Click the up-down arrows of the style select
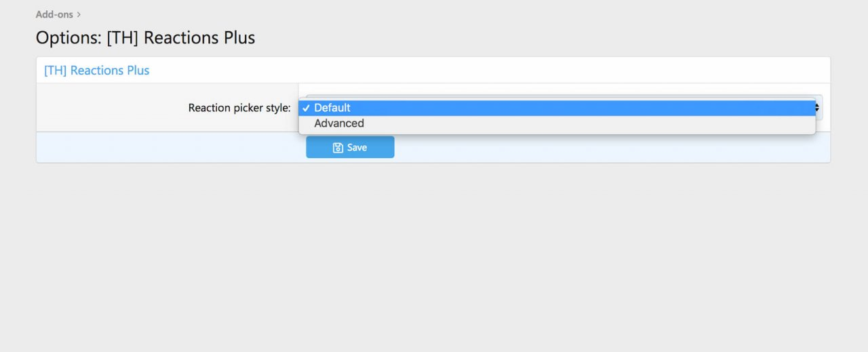The image size is (868, 352). coord(818,107)
